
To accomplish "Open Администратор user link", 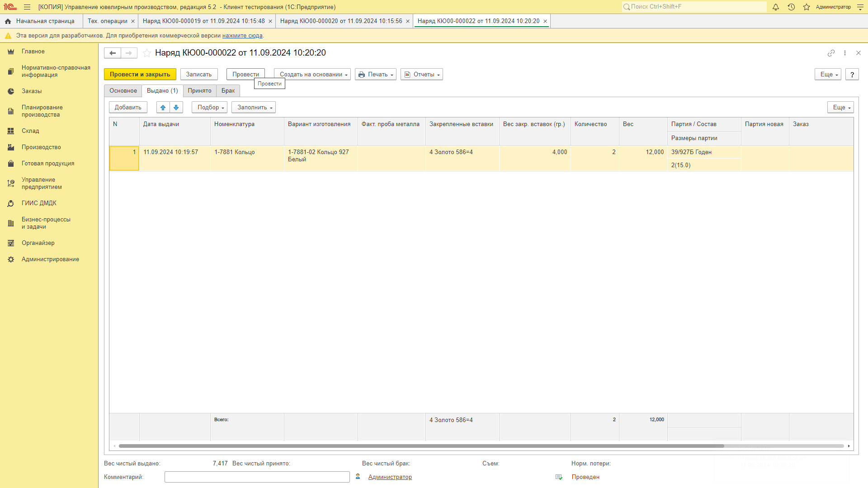I will coord(390,477).
